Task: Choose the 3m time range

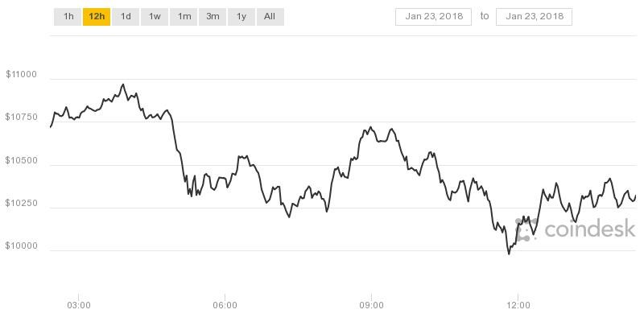Action: (x=213, y=16)
